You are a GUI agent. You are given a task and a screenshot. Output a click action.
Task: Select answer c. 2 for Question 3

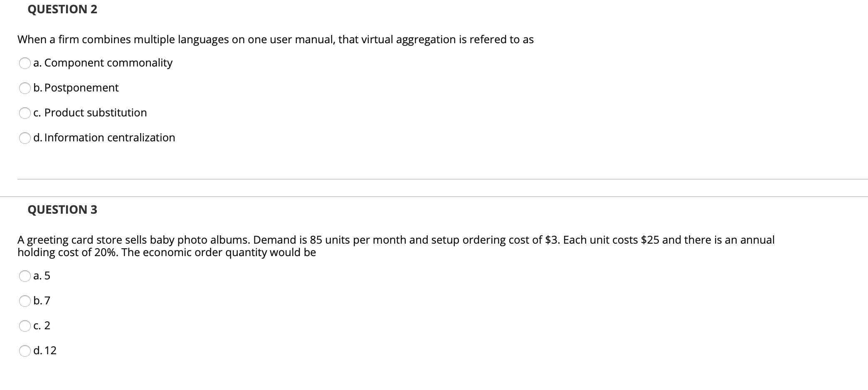[x=25, y=326]
